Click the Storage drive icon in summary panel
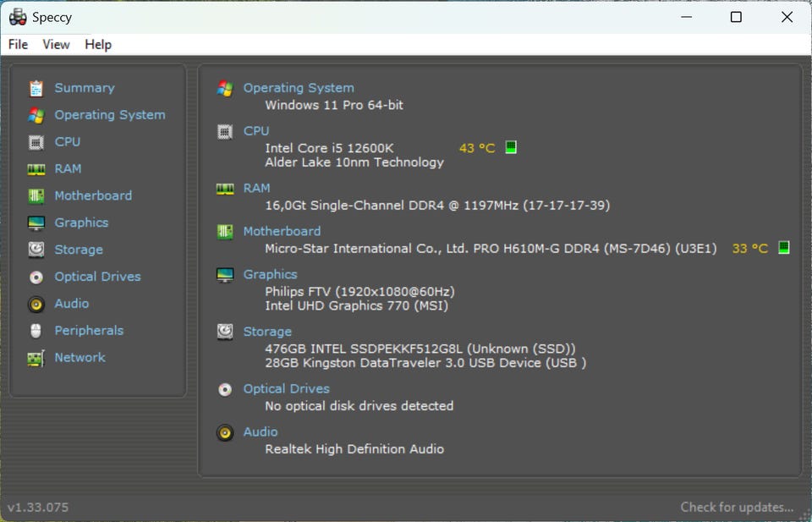The image size is (812, 522). pyautogui.click(x=225, y=332)
